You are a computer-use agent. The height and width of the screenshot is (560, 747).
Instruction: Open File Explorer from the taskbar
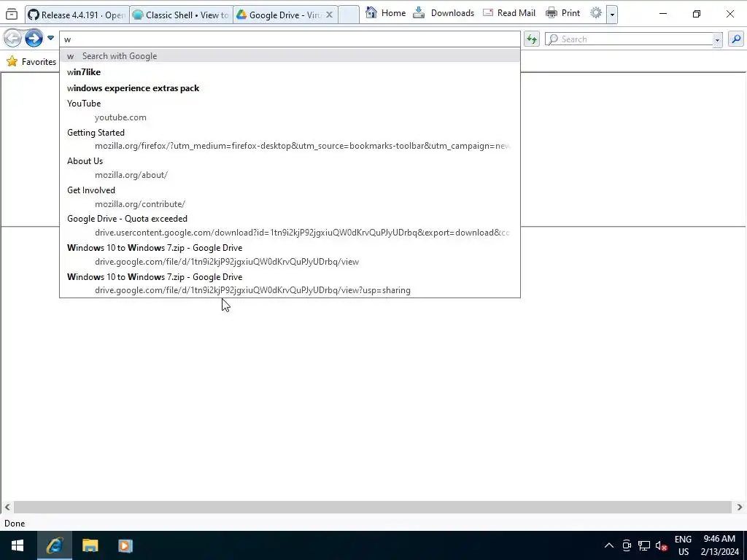[x=90, y=545]
